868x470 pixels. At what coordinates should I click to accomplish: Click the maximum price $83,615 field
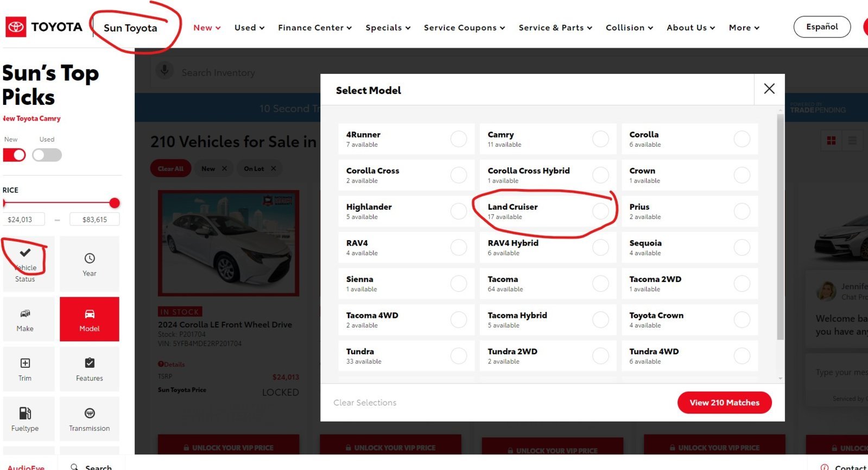pos(94,220)
